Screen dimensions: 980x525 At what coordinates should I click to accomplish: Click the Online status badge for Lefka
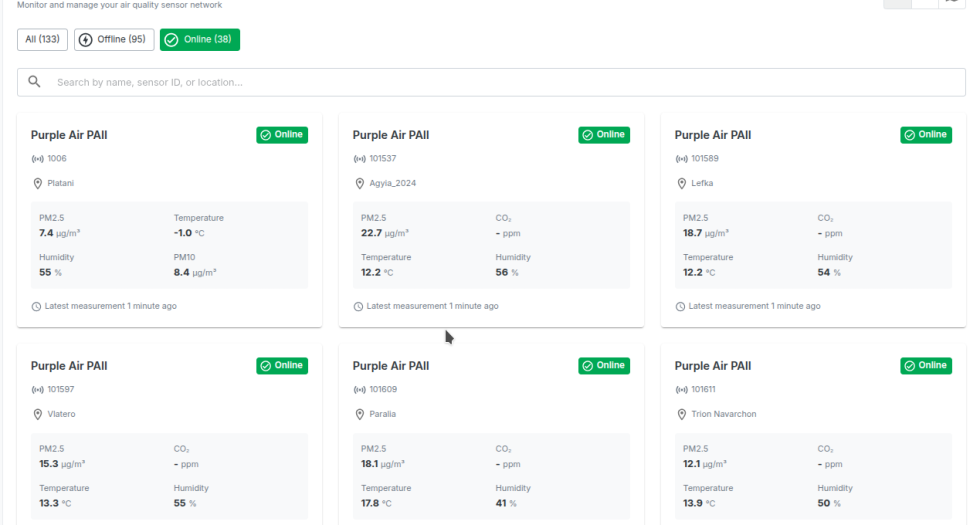point(926,135)
